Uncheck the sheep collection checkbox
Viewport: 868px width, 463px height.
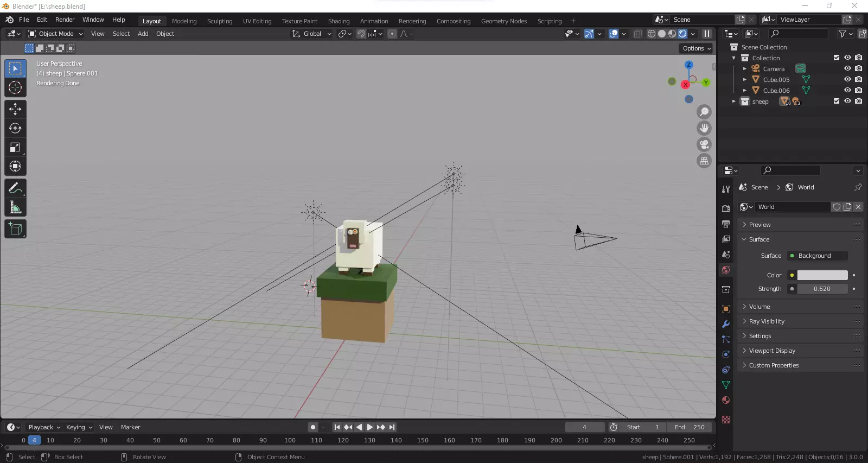tap(837, 101)
